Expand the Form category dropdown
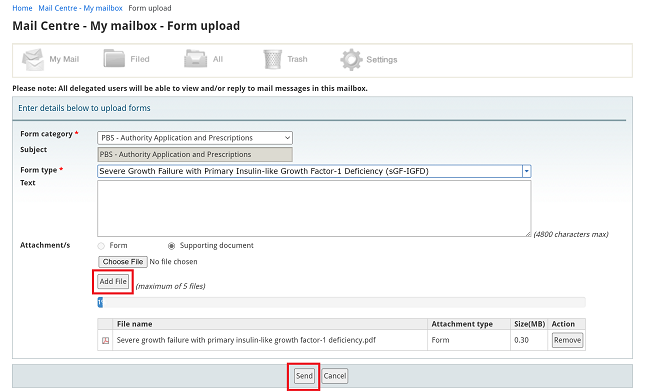 pos(195,138)
